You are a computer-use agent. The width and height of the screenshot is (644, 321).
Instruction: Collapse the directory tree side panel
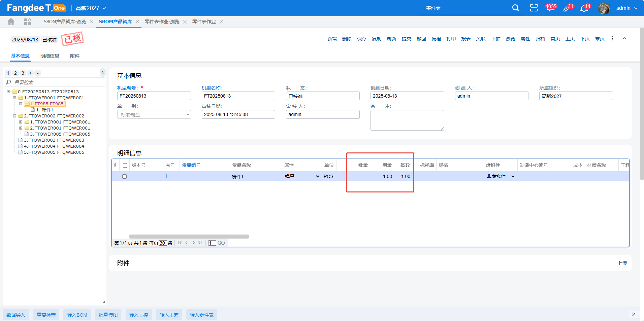click(103, 72)
